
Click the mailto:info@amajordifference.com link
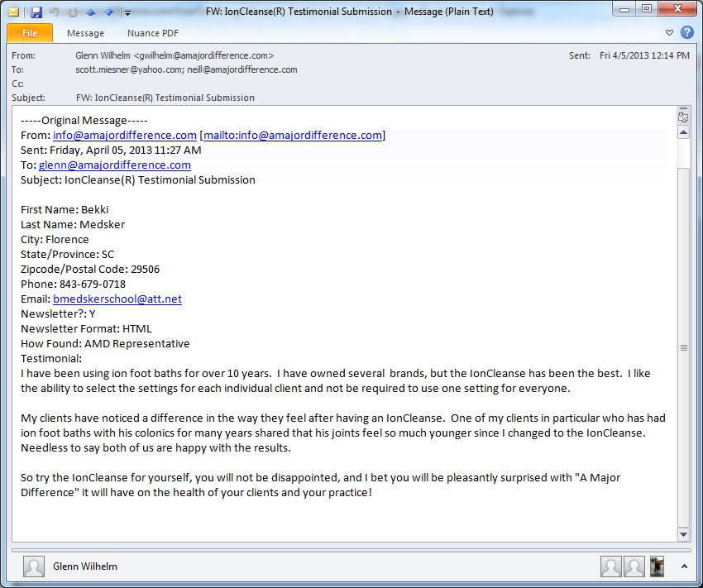[x=293, y=136]
